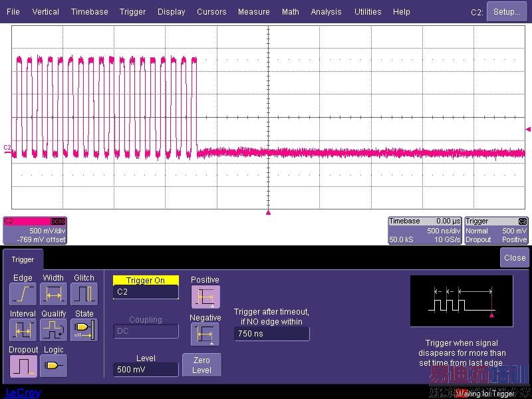The width and height of the screenshot is (532, 399).
Task: Open the Timebase menu
Action: (x=89, y=12)
